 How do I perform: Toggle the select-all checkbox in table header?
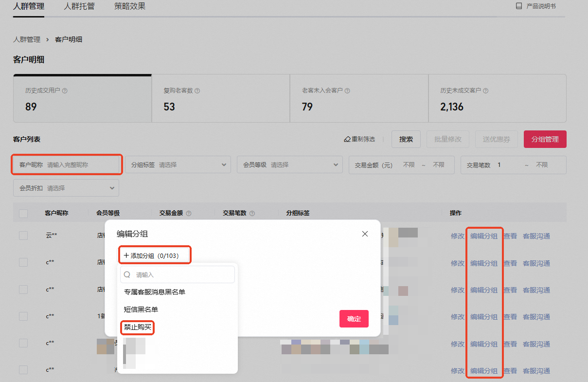click(x=23, y=213)
